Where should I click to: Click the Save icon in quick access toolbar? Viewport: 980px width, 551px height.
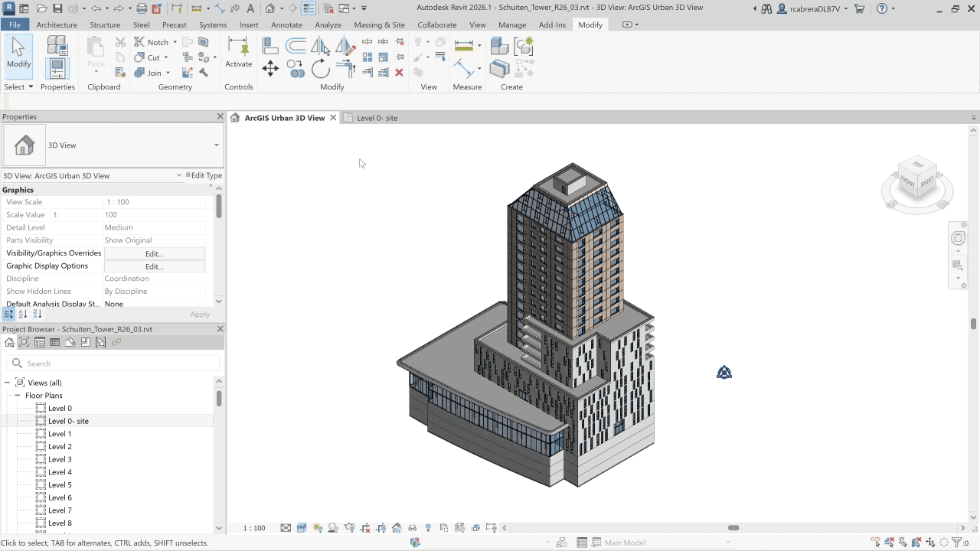click(x=57, y=8)
